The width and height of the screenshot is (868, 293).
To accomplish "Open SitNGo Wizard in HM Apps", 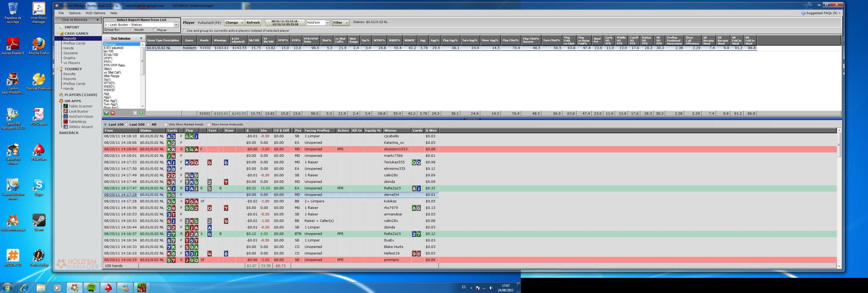I will pyautogui.click(x=78, y=127).
